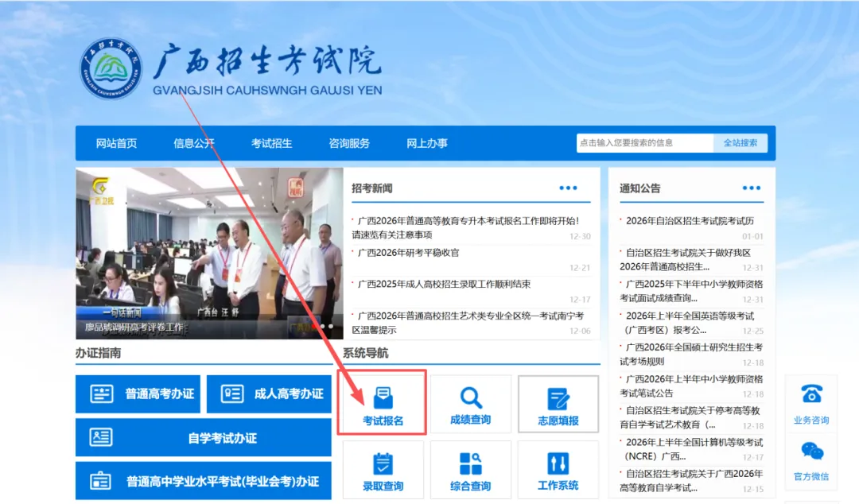Click the 通知公告 section heading
The width and height of the screenshot is (859, 504).
(x=639, y=188)
